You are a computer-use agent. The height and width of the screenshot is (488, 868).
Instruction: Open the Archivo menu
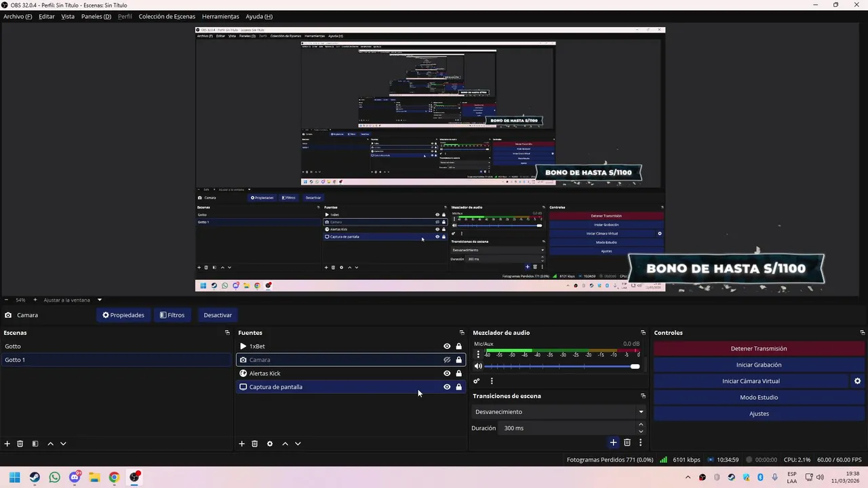click(x=18, y=16)
